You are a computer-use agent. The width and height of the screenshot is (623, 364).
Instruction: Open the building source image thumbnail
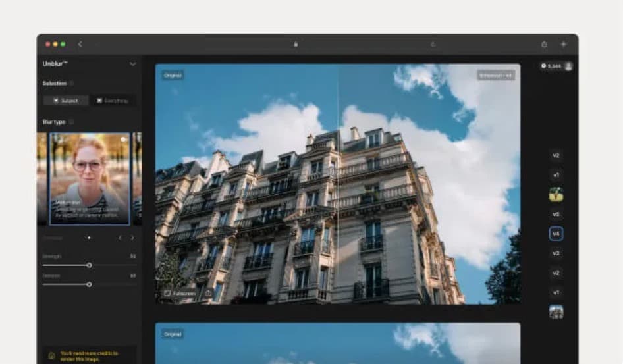[x=556, y=312]
